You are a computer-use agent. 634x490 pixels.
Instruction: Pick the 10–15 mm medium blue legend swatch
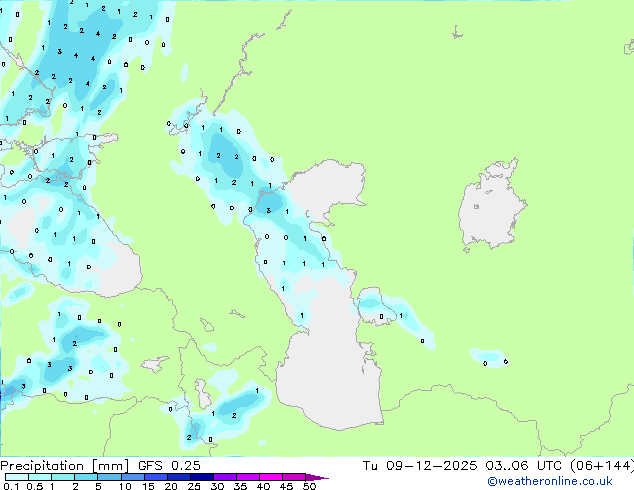tap(133, 477)
